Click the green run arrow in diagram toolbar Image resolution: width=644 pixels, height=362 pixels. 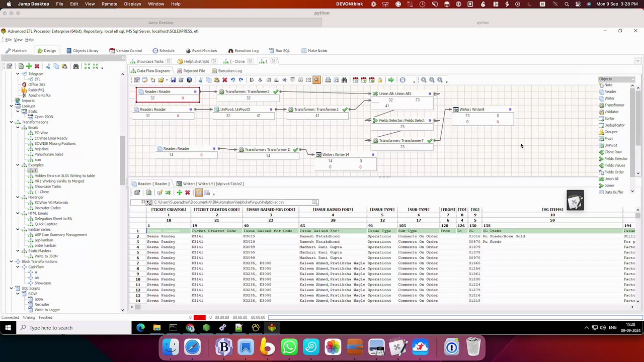coord(391,80)
